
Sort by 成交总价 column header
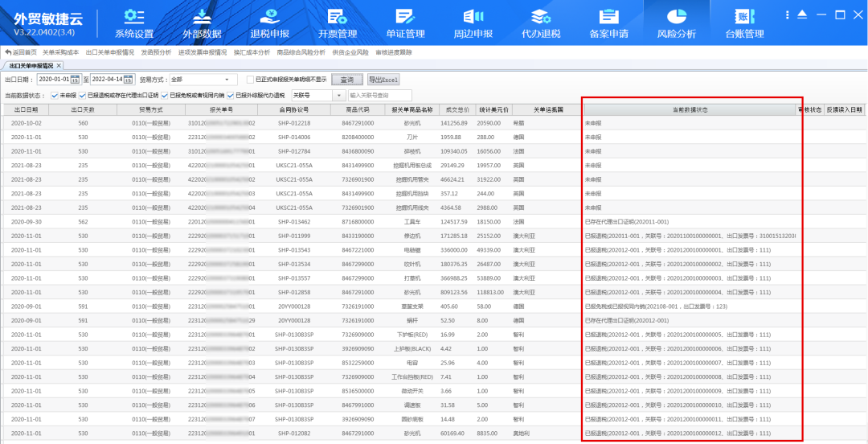[x=458, y=109]
